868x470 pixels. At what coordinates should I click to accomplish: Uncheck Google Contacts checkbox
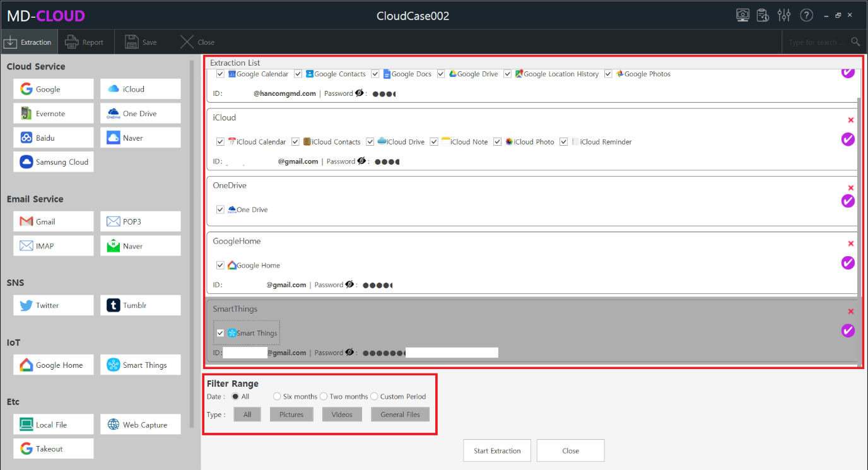point(298,74)
